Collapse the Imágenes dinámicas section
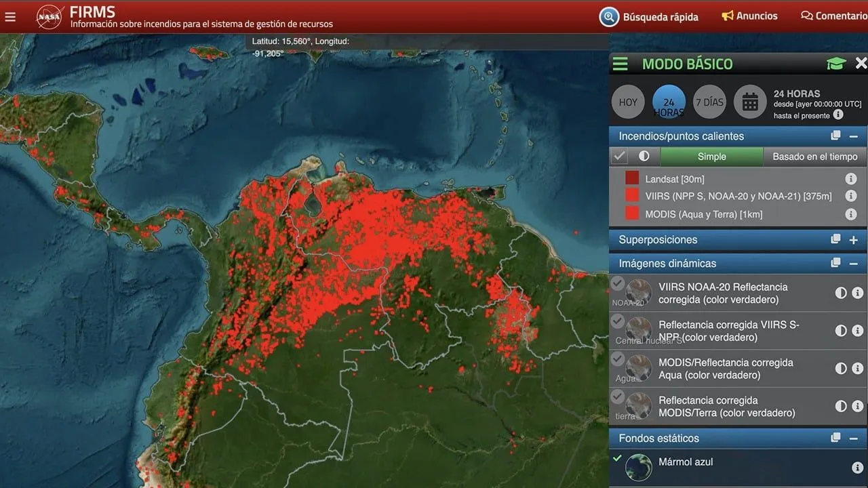Image resolution: width=868 pixels, height=488 pixels. point(854,263)
